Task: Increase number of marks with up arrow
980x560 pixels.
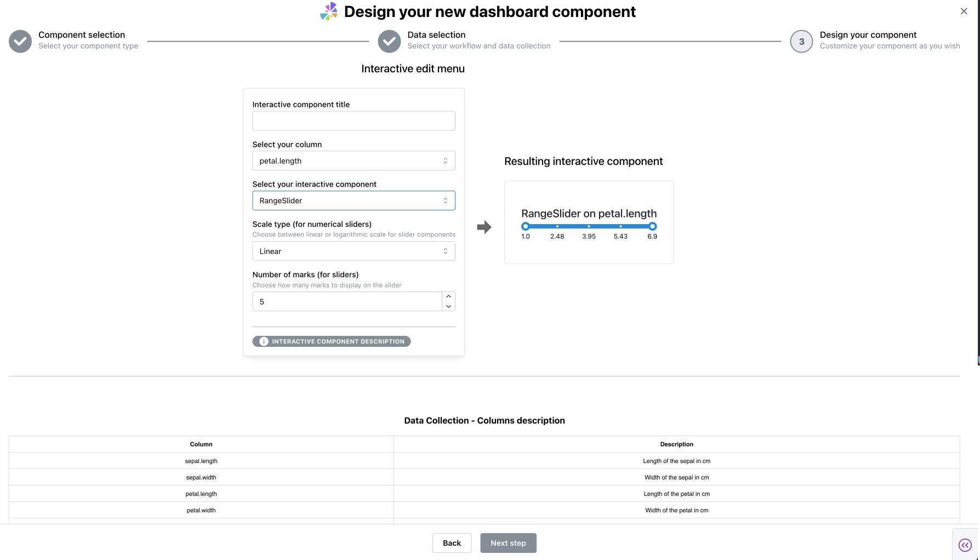Action: coord(448,296)
